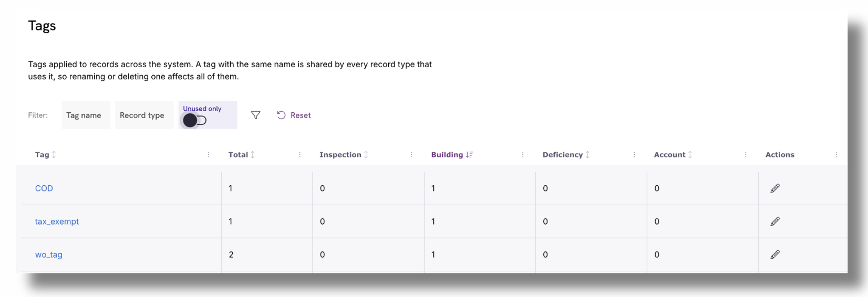868x297 pixels.
Task: Click the Tag name filter field
Action: coord(86,115)
